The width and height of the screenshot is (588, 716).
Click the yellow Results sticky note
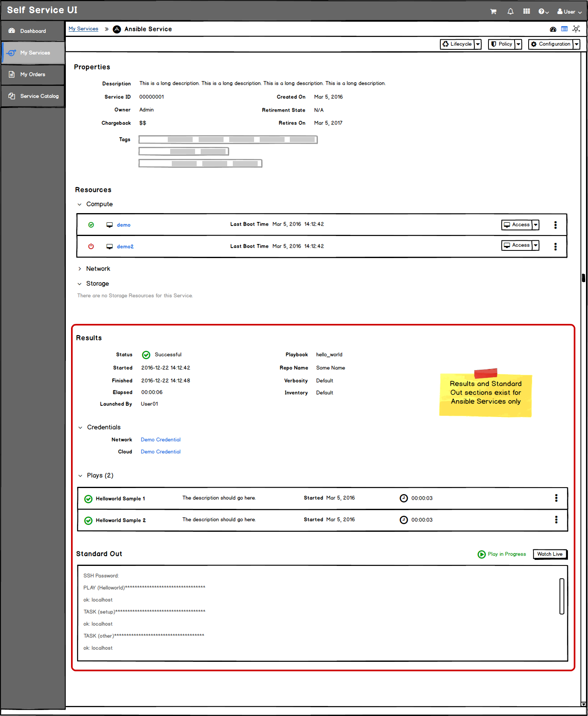click(486, 393)
